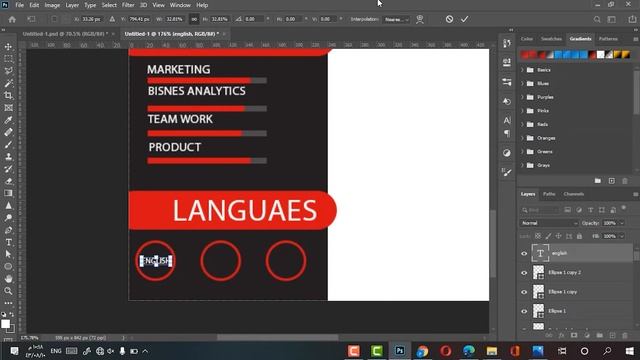Image resolution: width=640 pixels, height=360 pixels.
Task: Click the layer search field
Action: click(540, 210)
